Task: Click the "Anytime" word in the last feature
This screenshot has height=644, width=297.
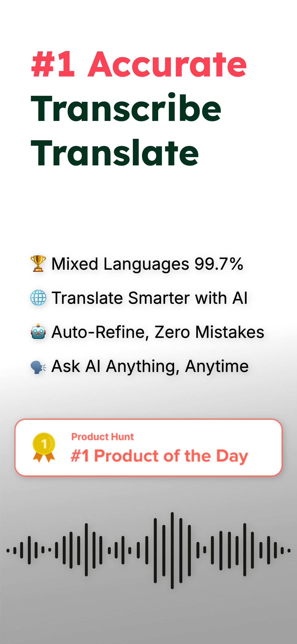Action: point(217,366)
